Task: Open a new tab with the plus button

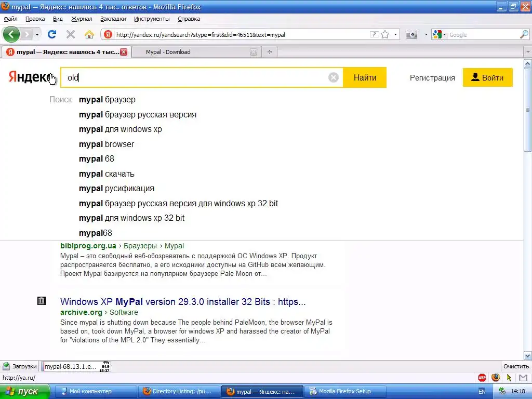Action: 270,52
